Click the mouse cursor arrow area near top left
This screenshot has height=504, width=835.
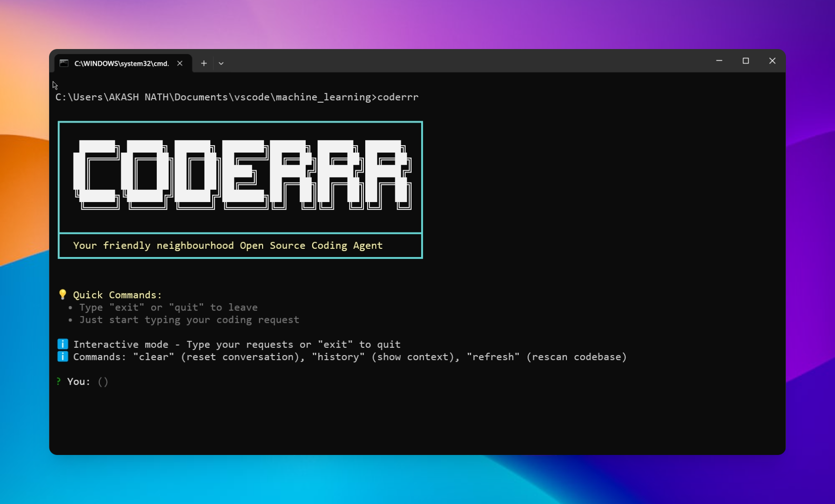[55, 85]
